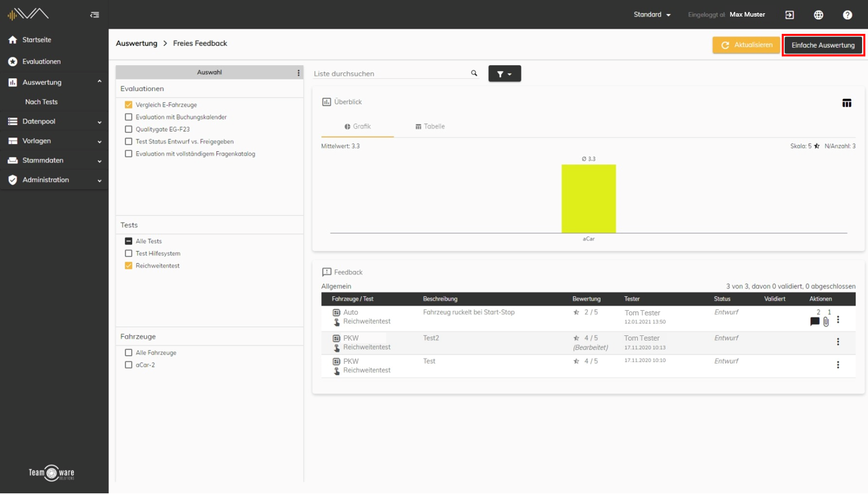This screenshot has height=494, width=868.
Task: Click the Auswertung chart icon
Action: [13, 82]
